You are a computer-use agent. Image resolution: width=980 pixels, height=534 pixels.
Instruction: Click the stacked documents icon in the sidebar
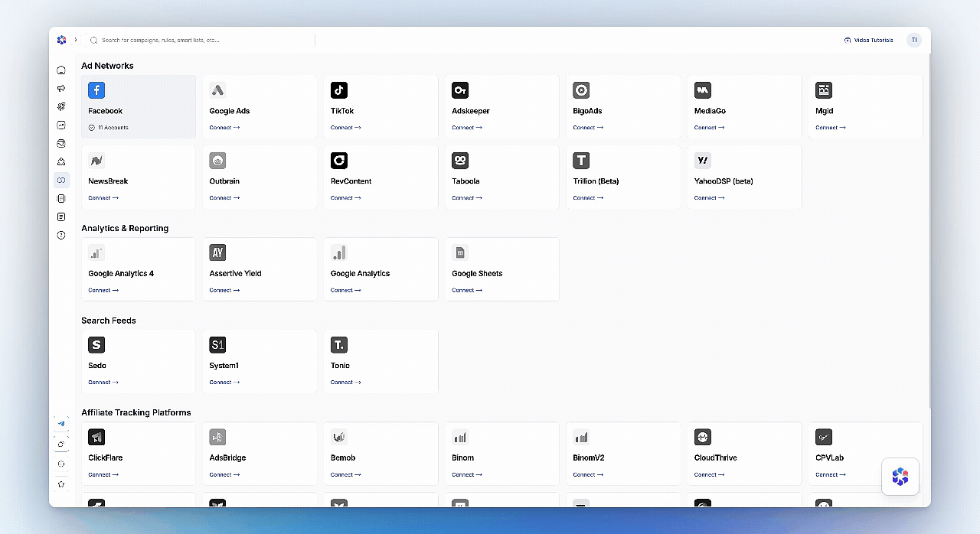[x=61, y=199]
